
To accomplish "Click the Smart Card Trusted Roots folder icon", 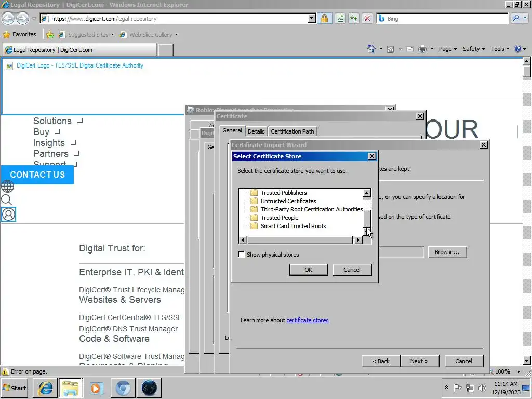I will [254, 226].
